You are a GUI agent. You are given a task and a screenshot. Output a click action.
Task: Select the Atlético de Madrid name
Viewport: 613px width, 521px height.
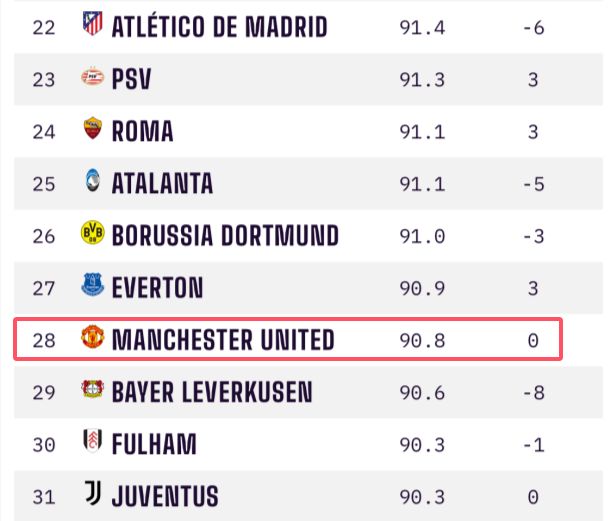tap(220, 27)
